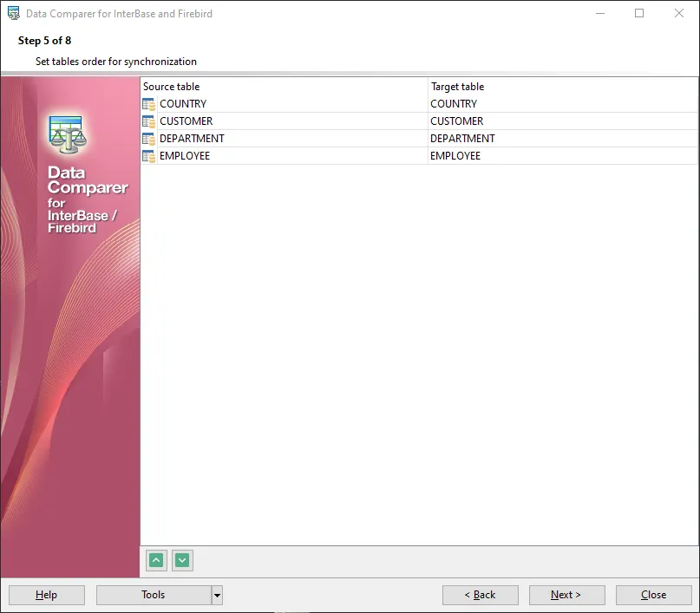Proceed with the Next button
This screenshot has height=613, width=700.
pos(567,595)
